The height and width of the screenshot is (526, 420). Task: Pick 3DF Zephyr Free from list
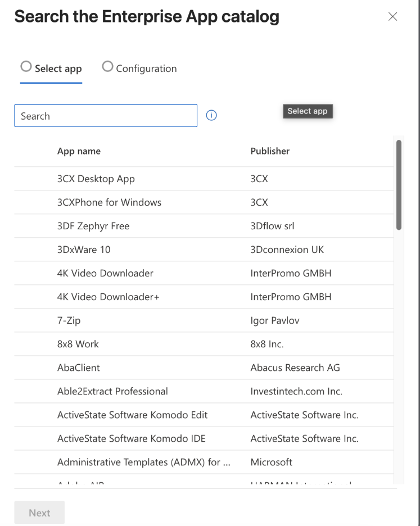(x=93, y=226)
